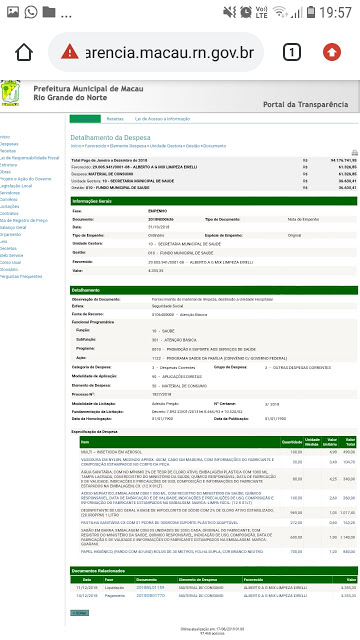Tap the gallery image notification icon
The height and width of the screenshot is (640, 360).
(x=13, y=12)
